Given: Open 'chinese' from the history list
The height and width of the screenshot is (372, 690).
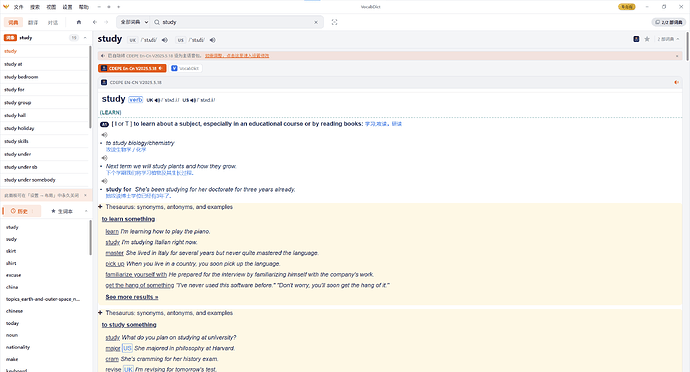Looking at the screenshot, I should coord(14,311).
